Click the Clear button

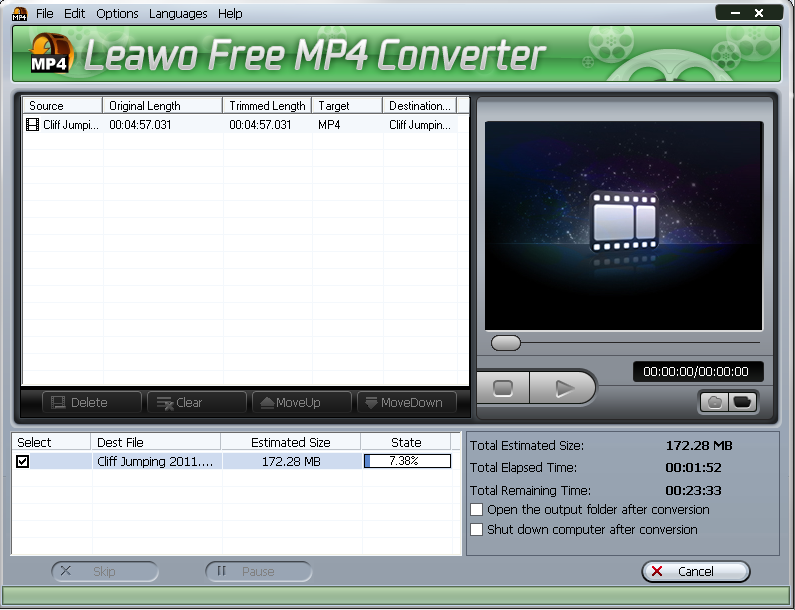click(196, 403)
